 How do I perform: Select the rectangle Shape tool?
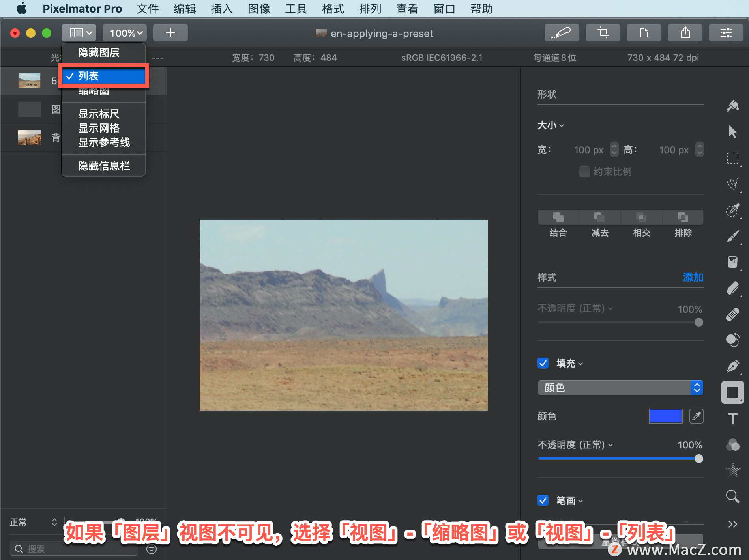click(732, 392)
